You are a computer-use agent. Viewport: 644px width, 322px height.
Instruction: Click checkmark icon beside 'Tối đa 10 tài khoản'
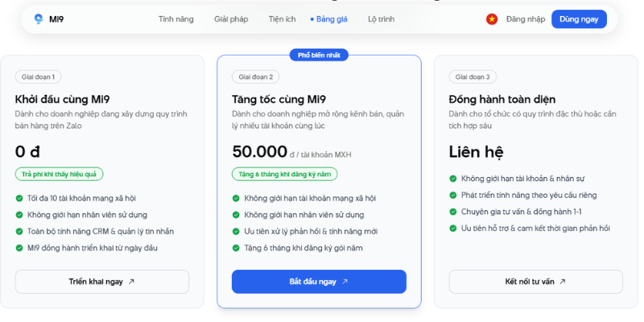tap(19, 198)
